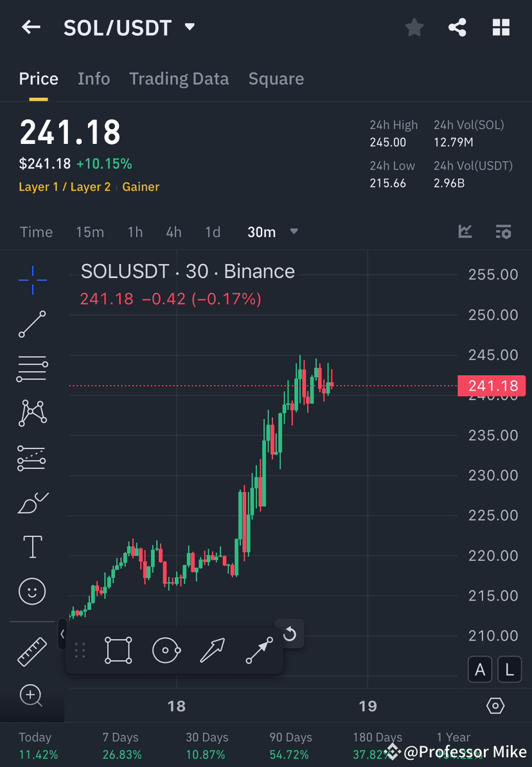Select the crosshair tool
This screenshot has height=767, width=532.
[x=32, y=279]
